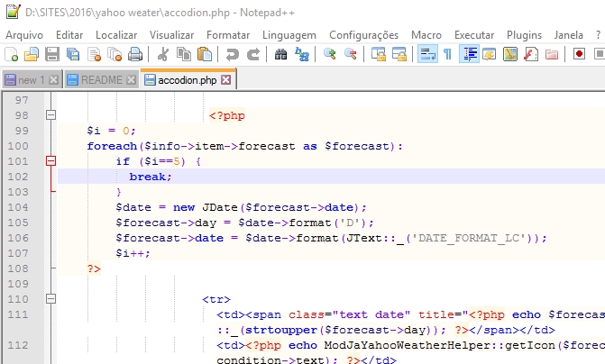Switch to the new 1 tab

31,80
